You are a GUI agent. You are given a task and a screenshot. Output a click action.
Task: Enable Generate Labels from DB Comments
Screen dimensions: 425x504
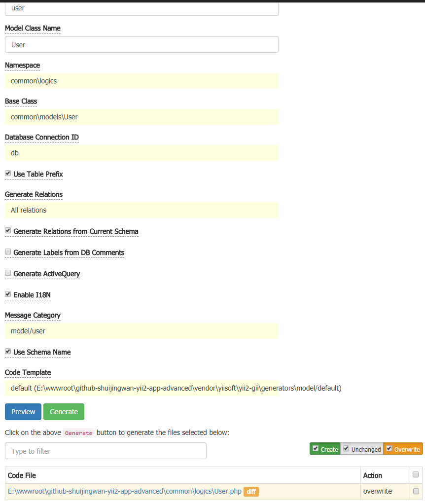pyautogui.click(x=8, y=252)
